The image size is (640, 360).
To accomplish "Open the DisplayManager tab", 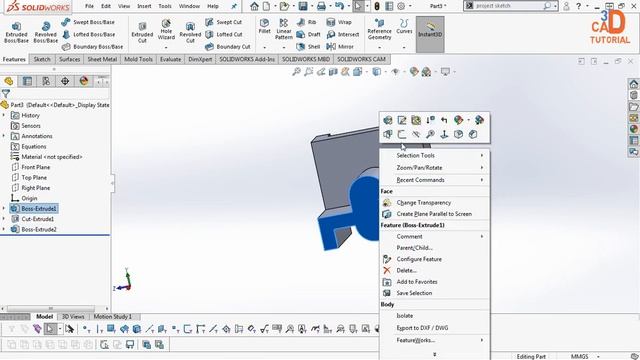I will pos(84,81).
